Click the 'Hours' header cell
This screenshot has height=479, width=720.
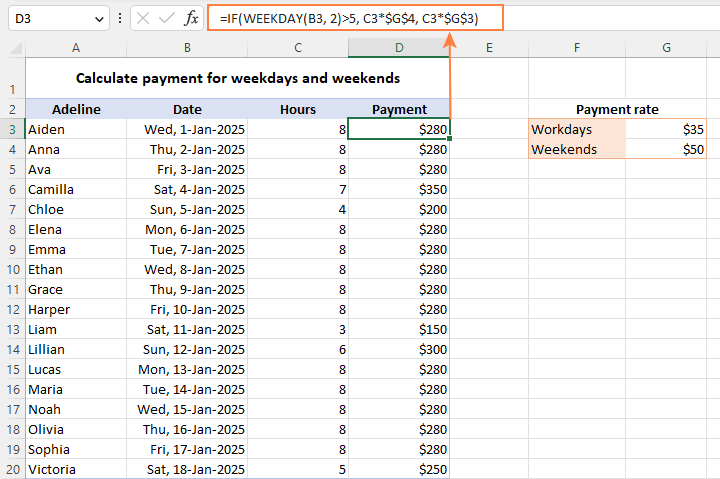pos(298,109)
